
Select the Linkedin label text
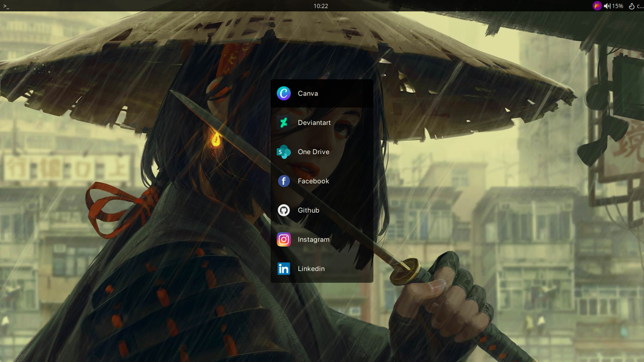311,268
